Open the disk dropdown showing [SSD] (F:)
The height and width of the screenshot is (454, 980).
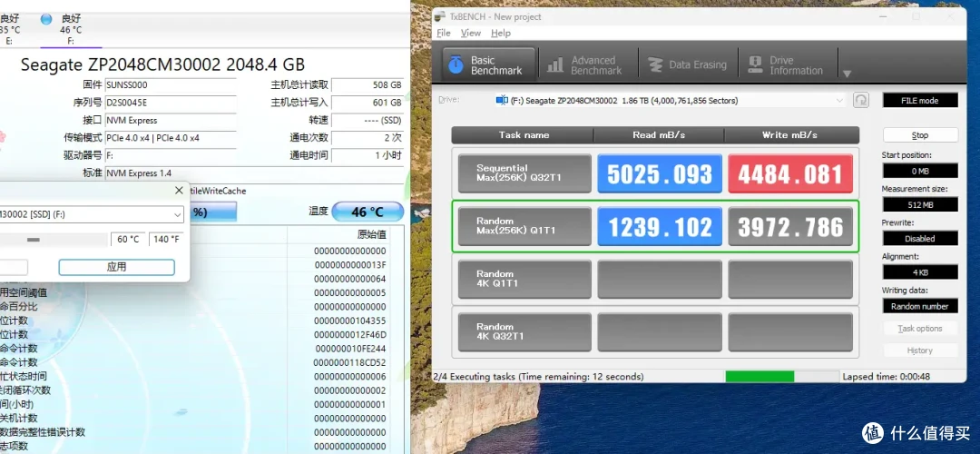[92, 214]
